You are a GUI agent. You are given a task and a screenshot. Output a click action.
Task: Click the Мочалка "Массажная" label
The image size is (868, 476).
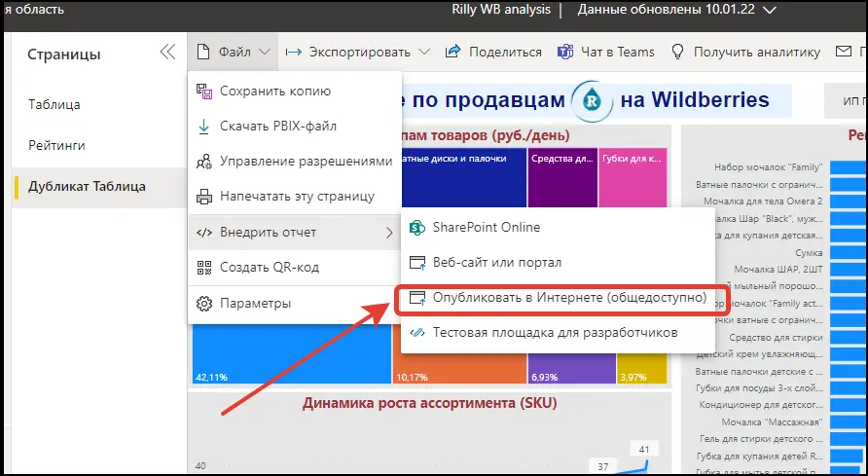pyautogui.click(x=772, y=422)
